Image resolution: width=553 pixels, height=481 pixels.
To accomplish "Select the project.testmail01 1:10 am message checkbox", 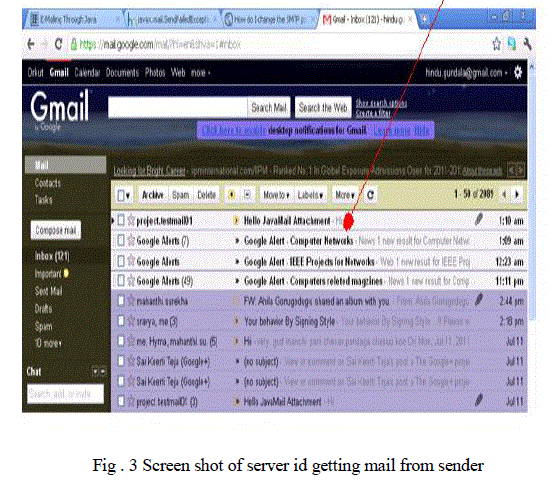I will (121, 221).
